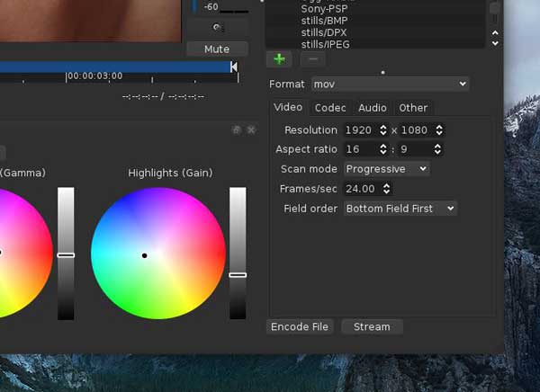Click the volume gain knob icon
The image size is (540, 392).
click(217, 27)
